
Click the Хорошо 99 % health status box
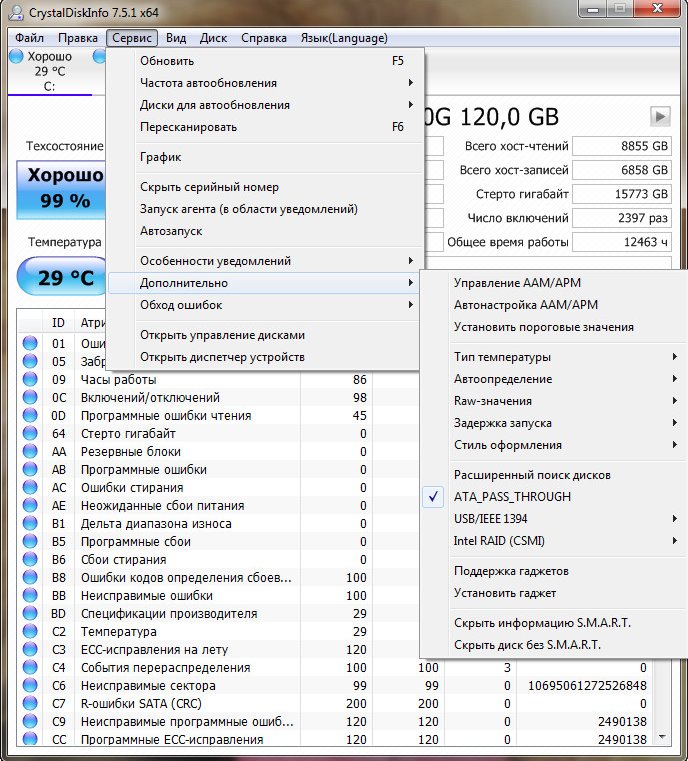61,190
